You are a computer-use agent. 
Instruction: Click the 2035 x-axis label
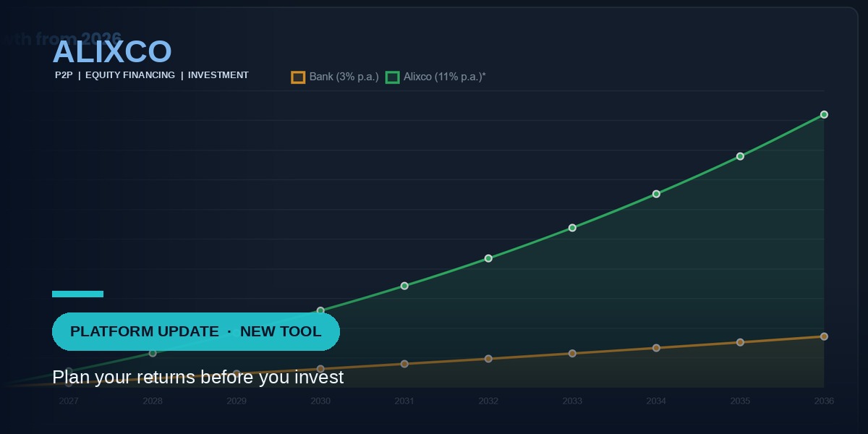coord(740,401)
